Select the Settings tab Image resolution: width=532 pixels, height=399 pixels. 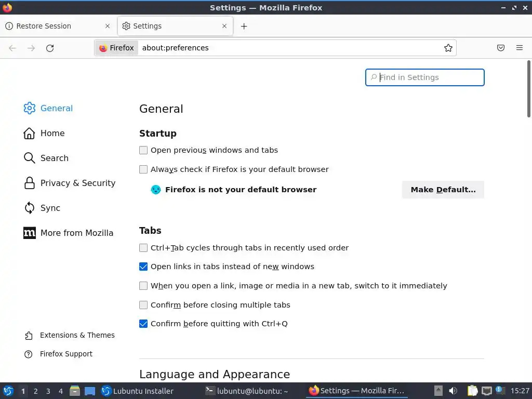pyautogui.click(x=175, y=26)
